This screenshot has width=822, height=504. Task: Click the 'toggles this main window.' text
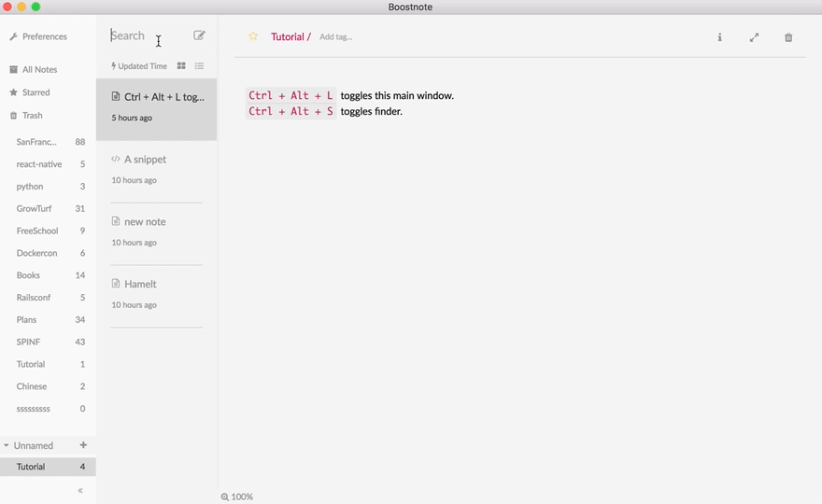tap(397, 95)
